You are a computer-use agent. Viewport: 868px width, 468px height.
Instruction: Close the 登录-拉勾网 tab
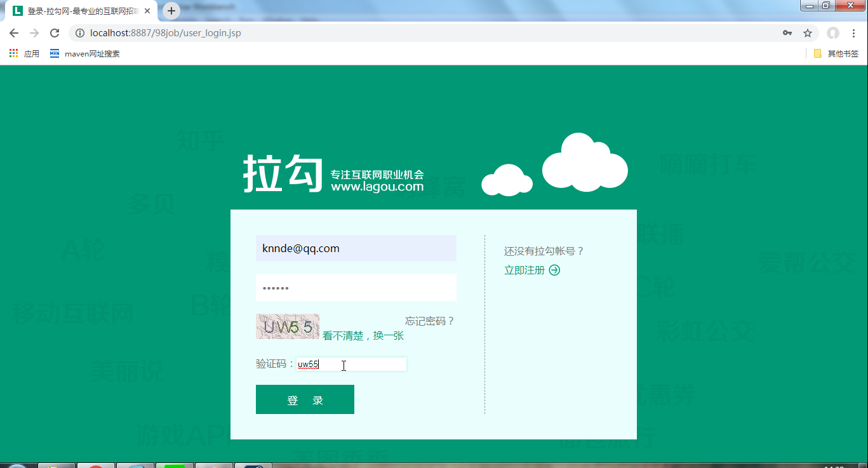click(x=147, y=11)
